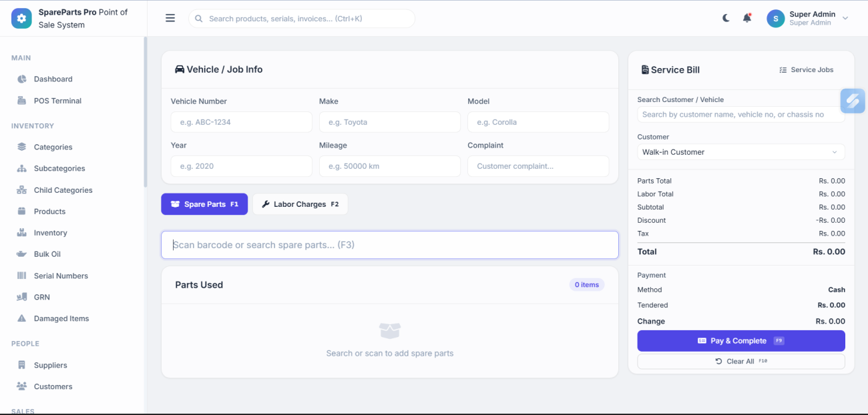Image resolution: width=868 pixels, height=415 pixels.
Task: Click the Damaged Items warning triangle icon
Action: 21,318
